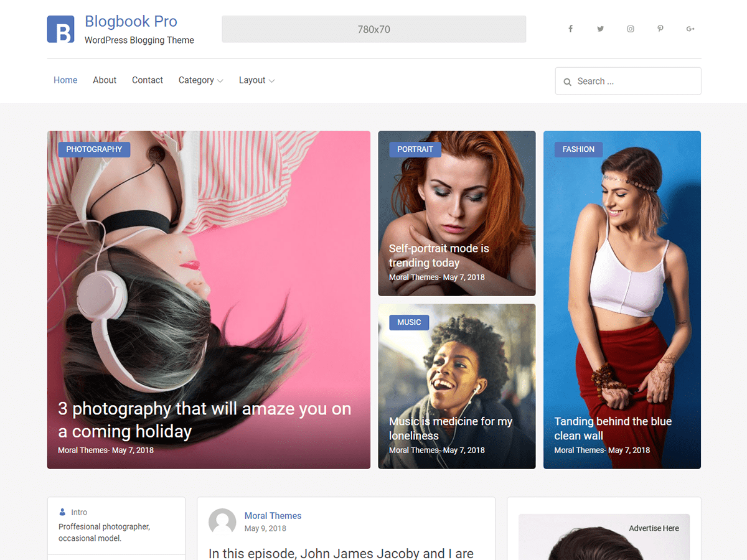Image resolution: width=747 pixels, height=560 pixels.
Task: Open Moral Themes author link dated May 9
Action: pyautogui.click(x=273, y=516)
